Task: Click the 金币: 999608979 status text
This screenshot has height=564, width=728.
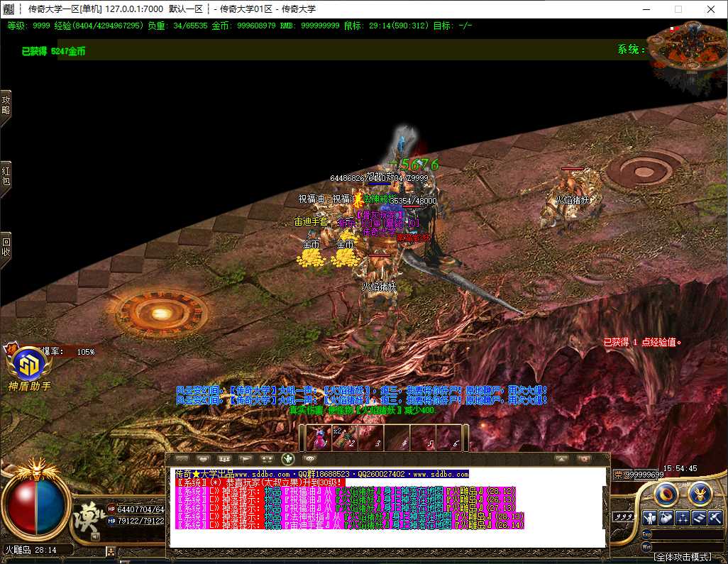Action: click(x=243, y=26)
